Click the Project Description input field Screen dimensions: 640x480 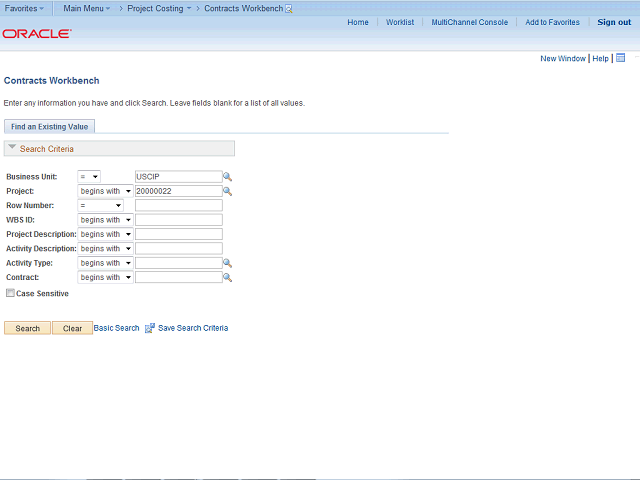point(179,234)
